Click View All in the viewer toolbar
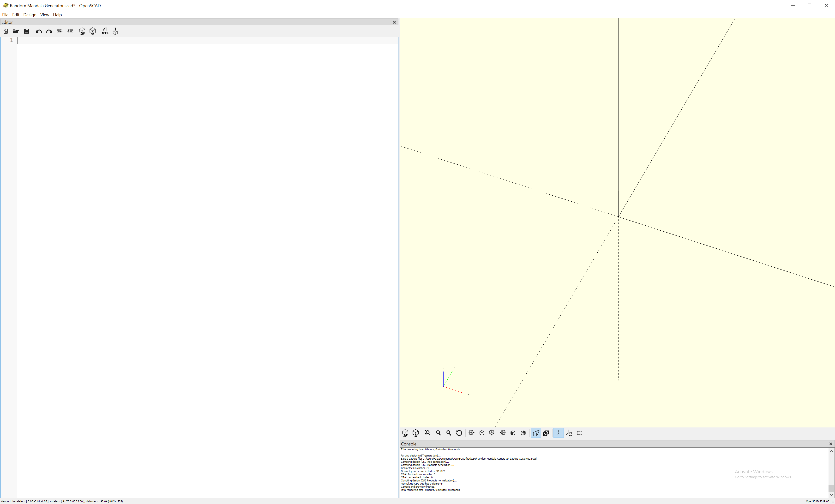Screen dimensions: 835x504 (428, 433)
